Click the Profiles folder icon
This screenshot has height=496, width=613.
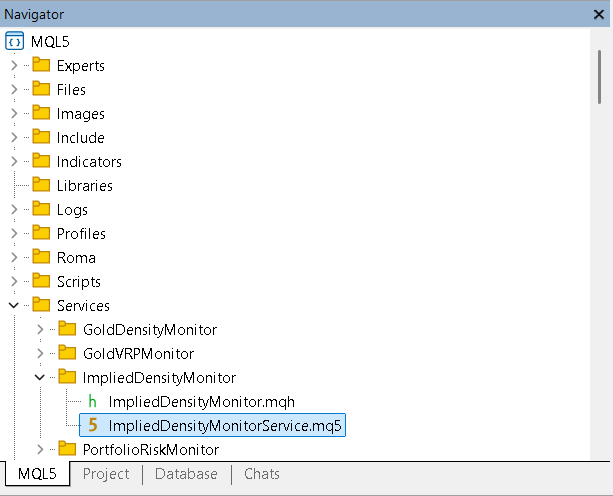pyautogui.click(x=41, y=233)
